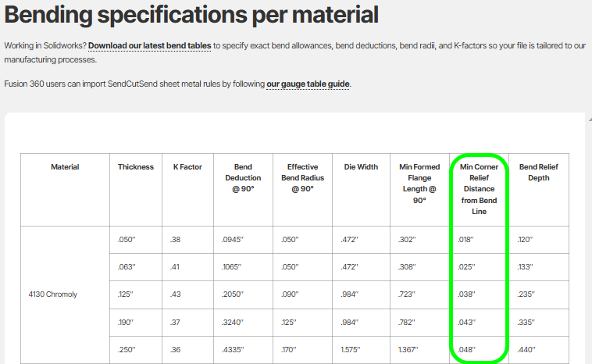Select the Material column header
Image resolution: width=592 pixels, height=364 pixels.
[x=65, y=167]
